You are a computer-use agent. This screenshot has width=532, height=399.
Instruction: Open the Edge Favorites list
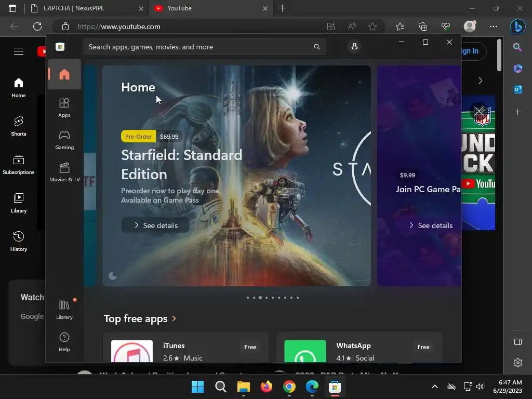[x=400, y=26]
